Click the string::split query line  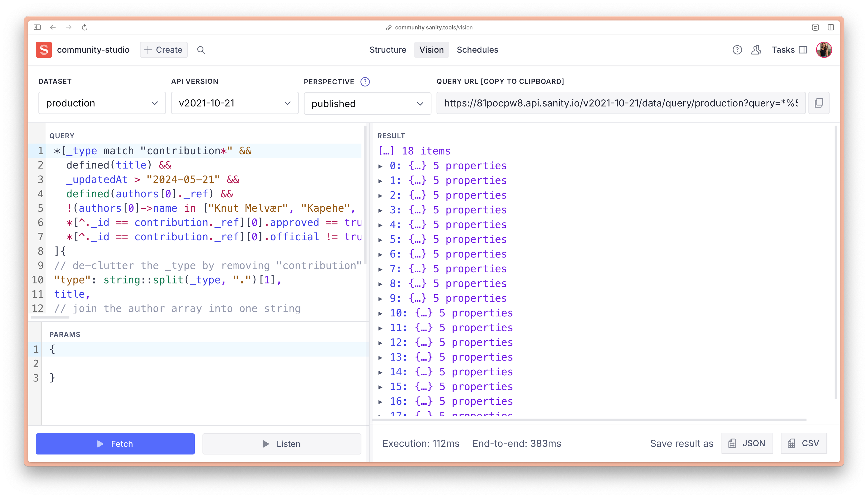(168, 280)
